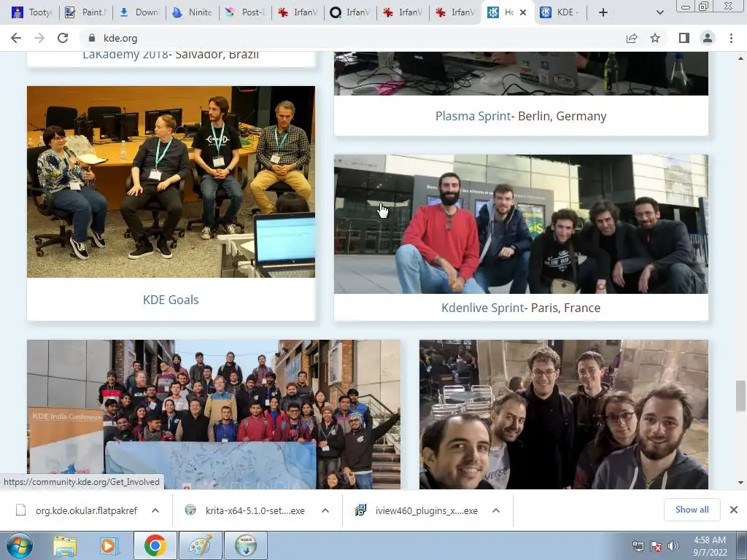Viewport: 747px width, 560px height.
Task: Open Action Center flag tray icon
Action: coord(656,546)
